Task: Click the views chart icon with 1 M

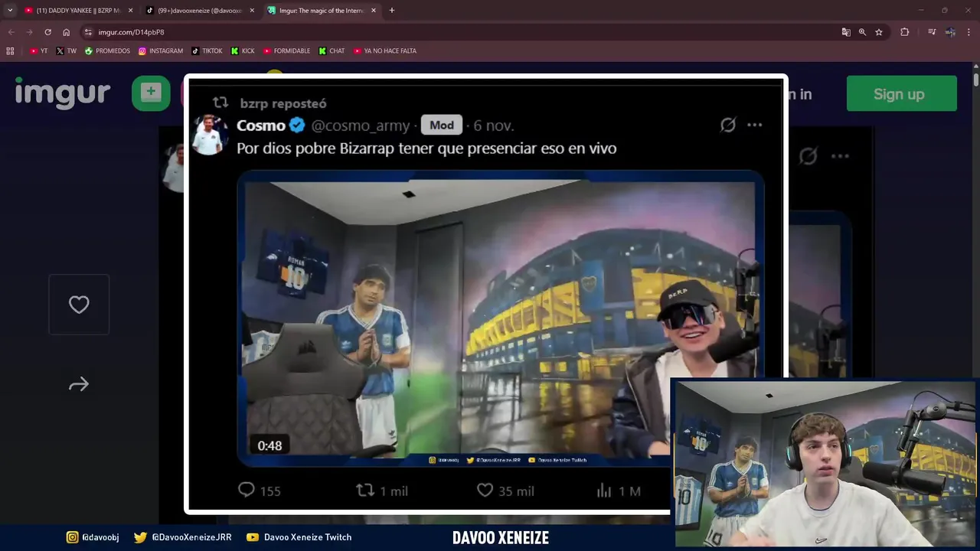Action: click(604, 490)
